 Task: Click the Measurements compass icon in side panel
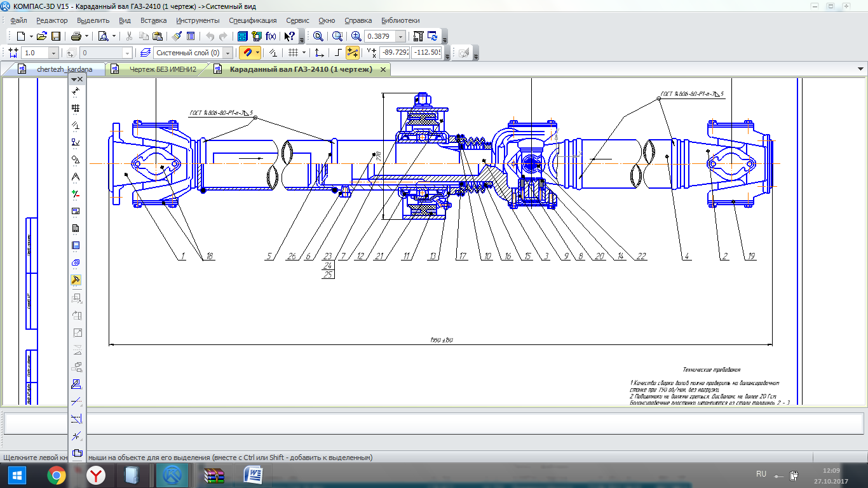[76, 177]
